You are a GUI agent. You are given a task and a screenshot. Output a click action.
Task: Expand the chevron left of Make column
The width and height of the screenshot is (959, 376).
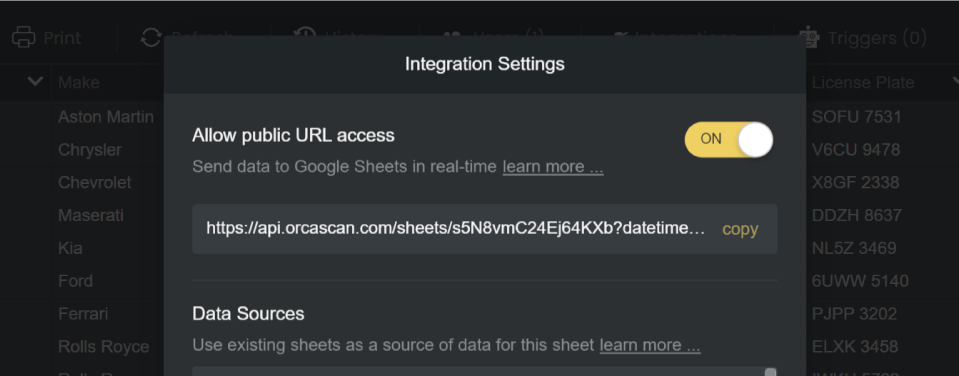coord(35,81)
